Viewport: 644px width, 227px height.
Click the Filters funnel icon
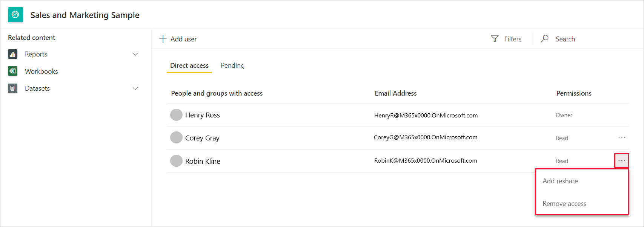(495, 39)
